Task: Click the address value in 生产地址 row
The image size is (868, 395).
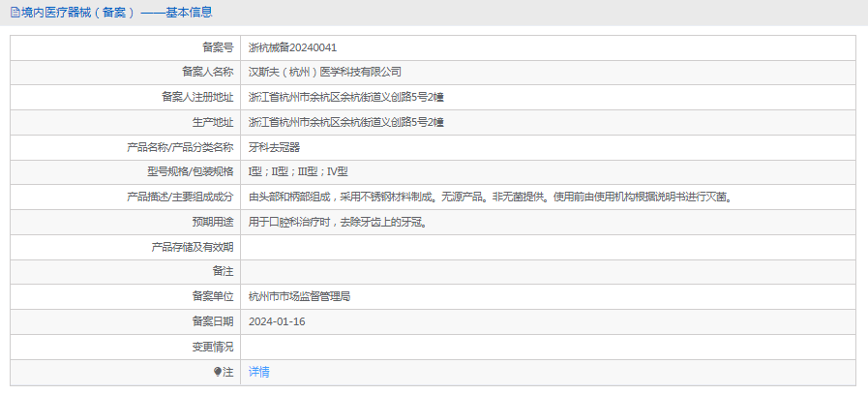Action: point(346,122)
